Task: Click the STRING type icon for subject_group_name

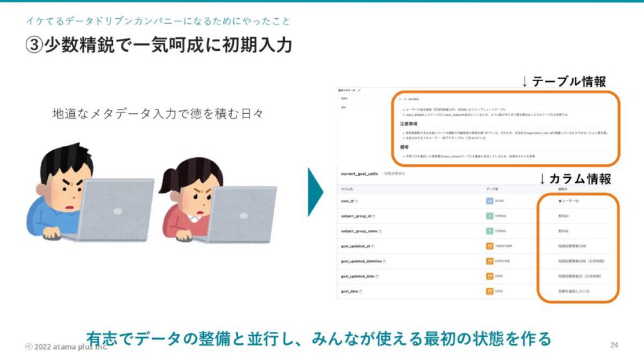Action: tap(489, 231)
